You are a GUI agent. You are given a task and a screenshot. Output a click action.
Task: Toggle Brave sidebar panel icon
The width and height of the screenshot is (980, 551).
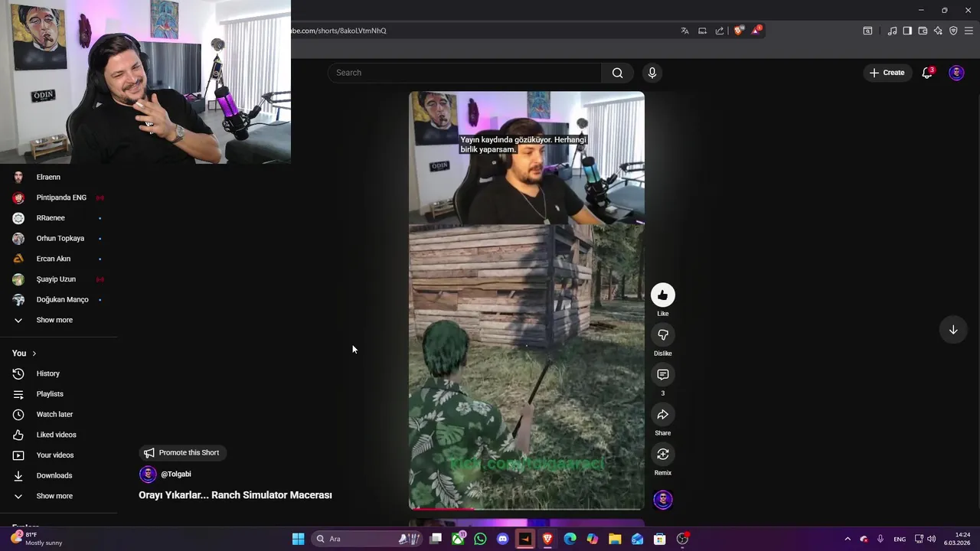(907, 31)
